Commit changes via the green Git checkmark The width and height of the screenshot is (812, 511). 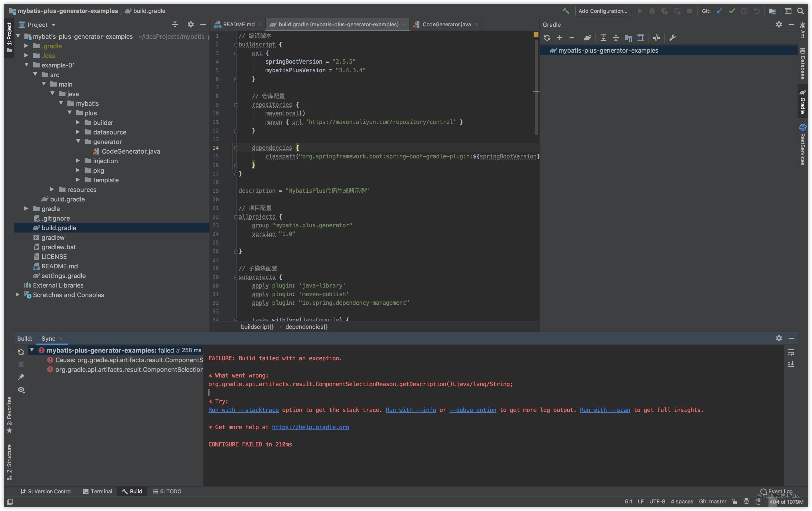point(731,11)
